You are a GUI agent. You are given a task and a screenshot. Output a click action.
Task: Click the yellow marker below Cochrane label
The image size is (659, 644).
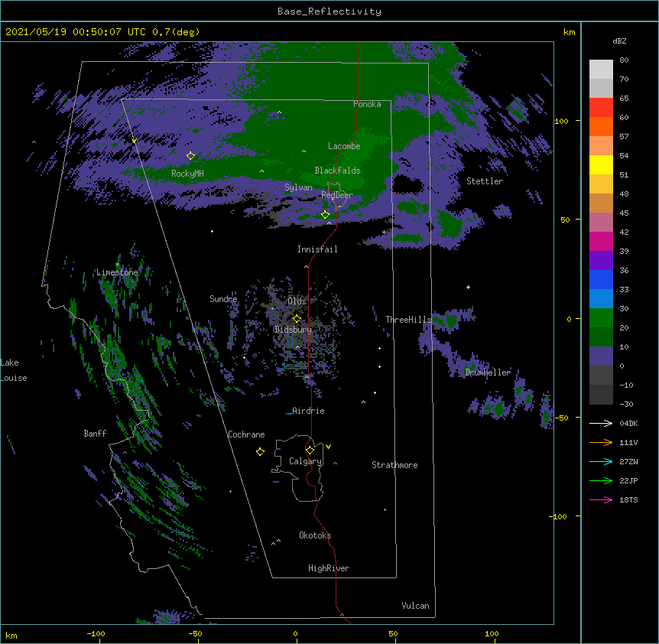[x=260, y=452]
